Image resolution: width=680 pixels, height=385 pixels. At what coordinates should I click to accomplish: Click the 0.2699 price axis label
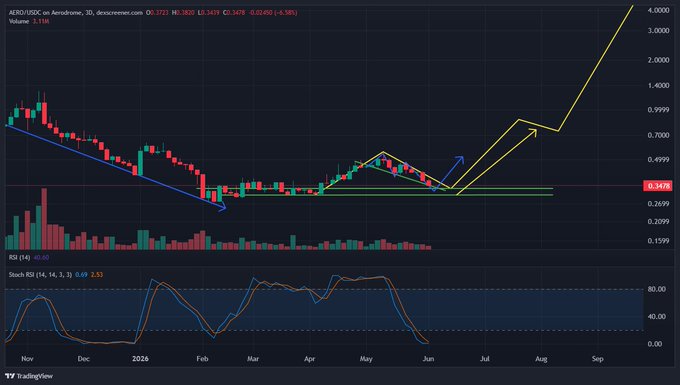658,204
